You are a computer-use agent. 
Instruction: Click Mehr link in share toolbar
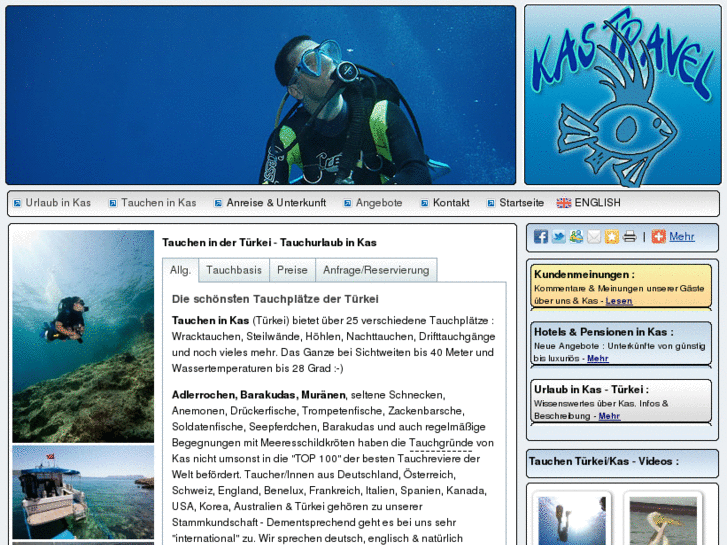click(x=682, y=237)
